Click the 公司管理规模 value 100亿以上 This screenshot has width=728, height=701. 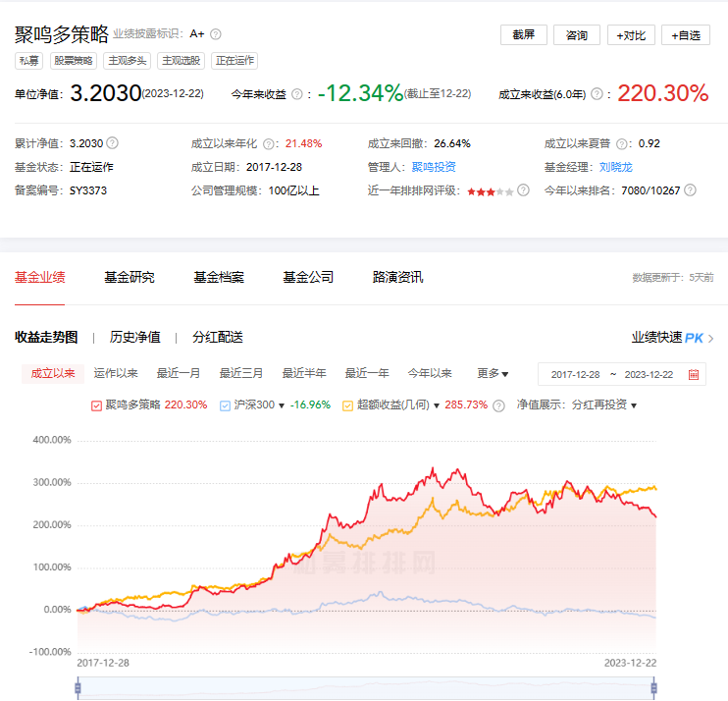(x=294, y=190)
